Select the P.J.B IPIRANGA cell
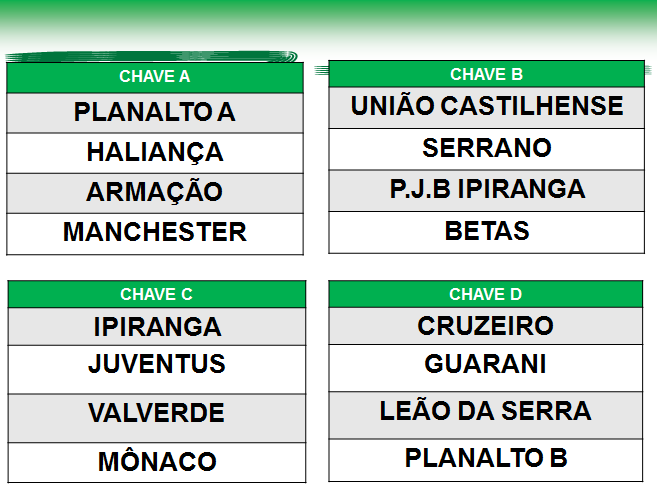This screenshot has width=657, height=495. click(486, 190)
